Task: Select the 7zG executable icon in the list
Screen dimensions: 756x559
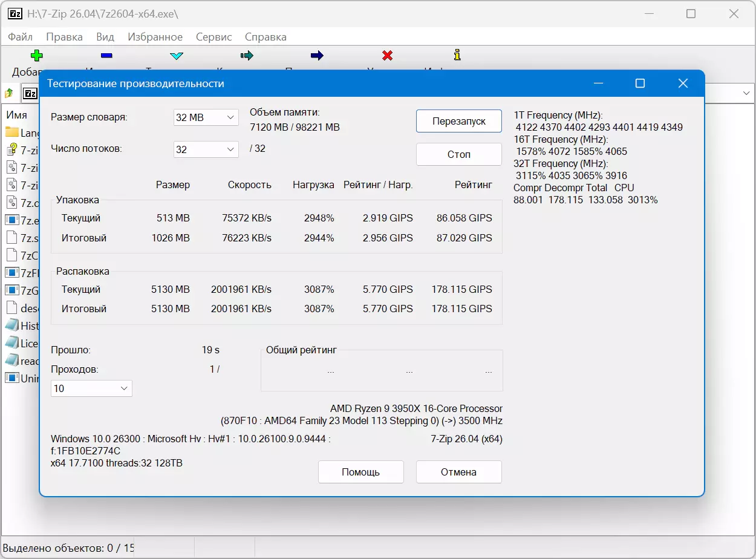Action: tap(12, 290)
